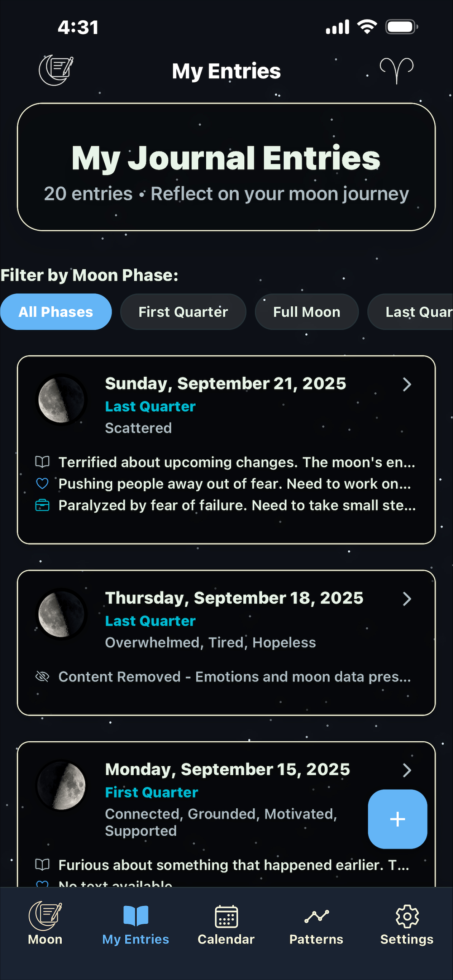
Task: Open the Sunday, September 21, 2025 entry
Action: [225, 384]
